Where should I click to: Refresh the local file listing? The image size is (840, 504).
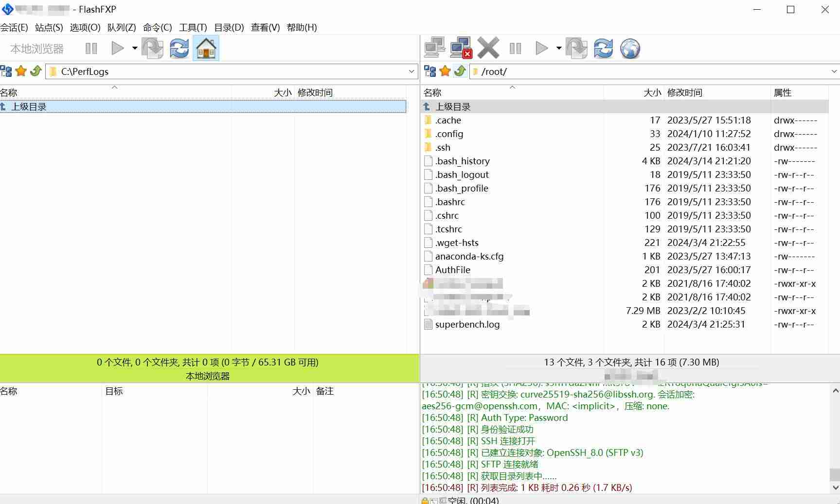click(179, 48)
